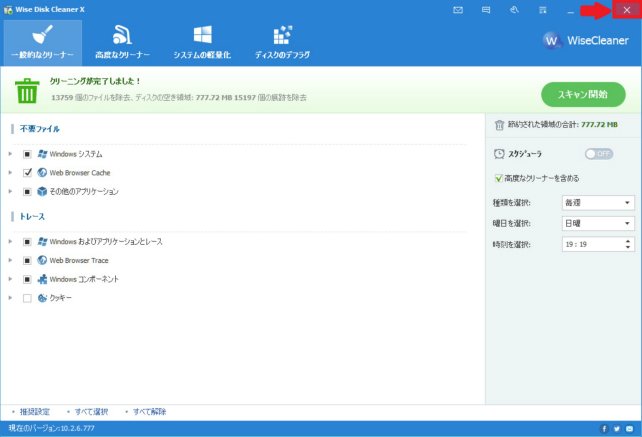Click the Wise Disk Cleaner app icon
Screen dimensions: 642x437
8,10
